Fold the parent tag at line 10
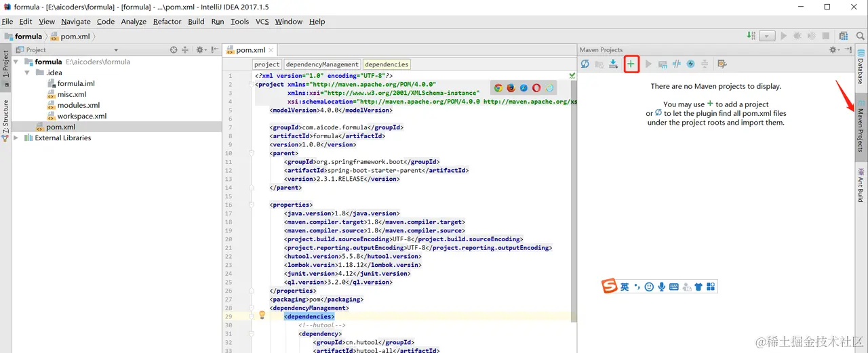Viewport: 868px width, 353px height. click(250, 153)
